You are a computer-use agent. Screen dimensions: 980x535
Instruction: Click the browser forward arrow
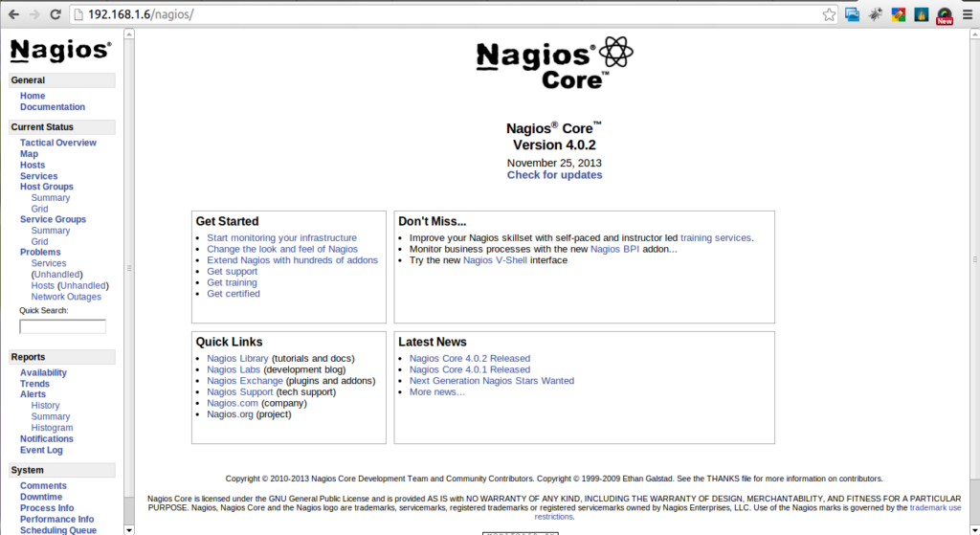(x=34, y=14)
